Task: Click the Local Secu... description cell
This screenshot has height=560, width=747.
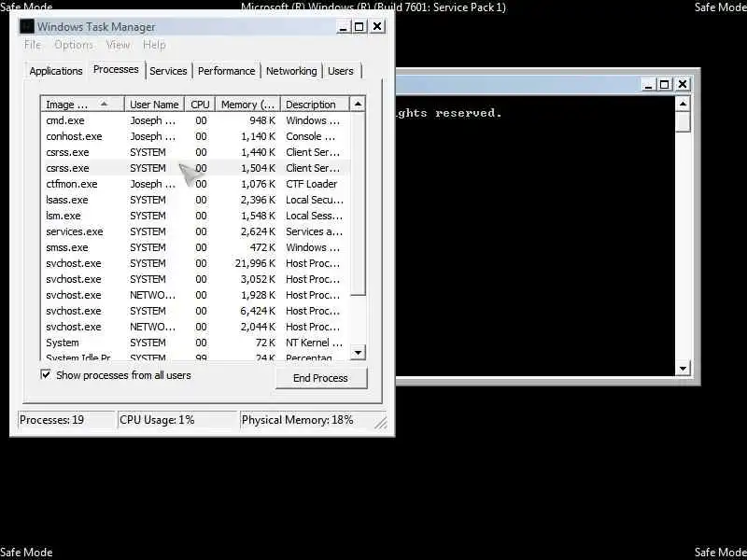Action: [x=315, y=200]
